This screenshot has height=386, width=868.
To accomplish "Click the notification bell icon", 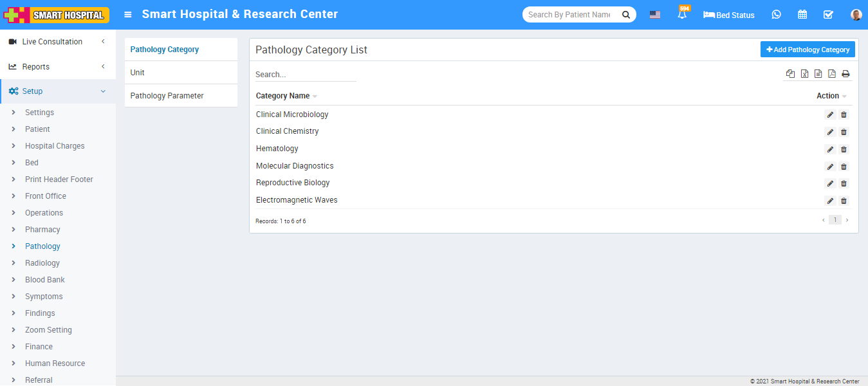I will (681, 15).
